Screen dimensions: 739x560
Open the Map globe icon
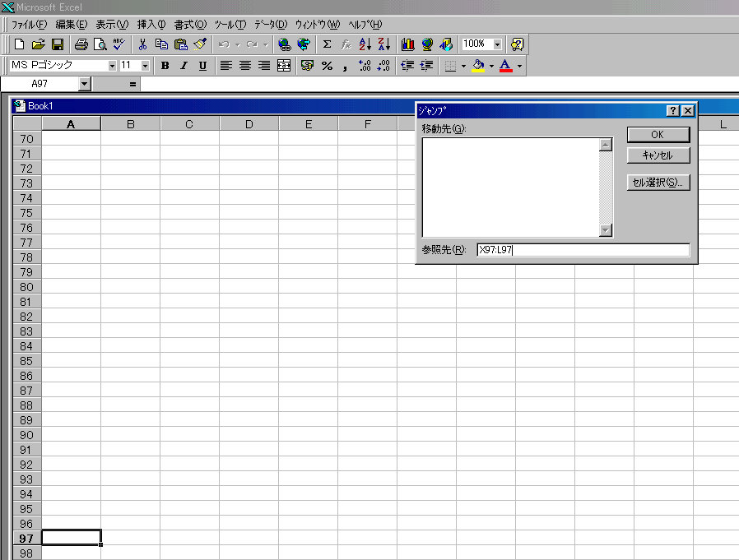click(427, 44)
